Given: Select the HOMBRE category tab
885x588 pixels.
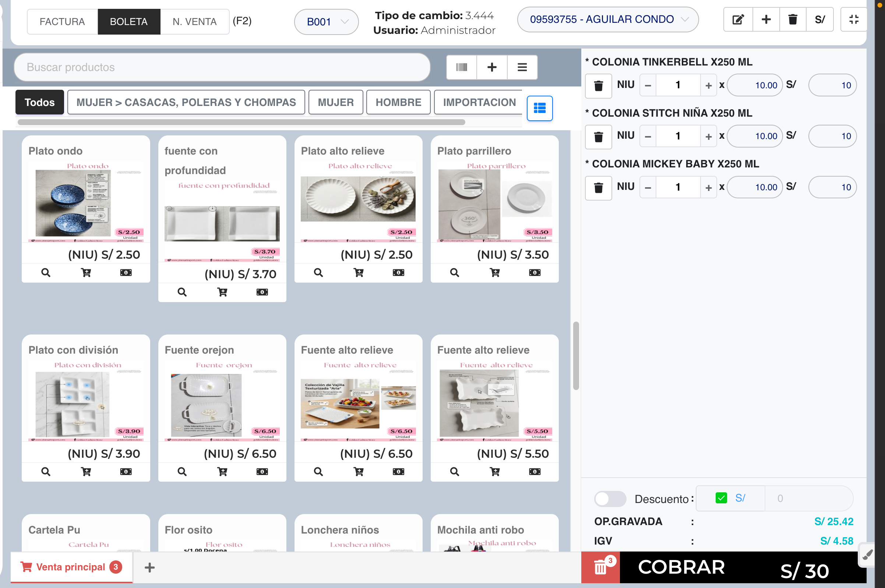Looking at the screenshot, I should [x=398, y=102].
